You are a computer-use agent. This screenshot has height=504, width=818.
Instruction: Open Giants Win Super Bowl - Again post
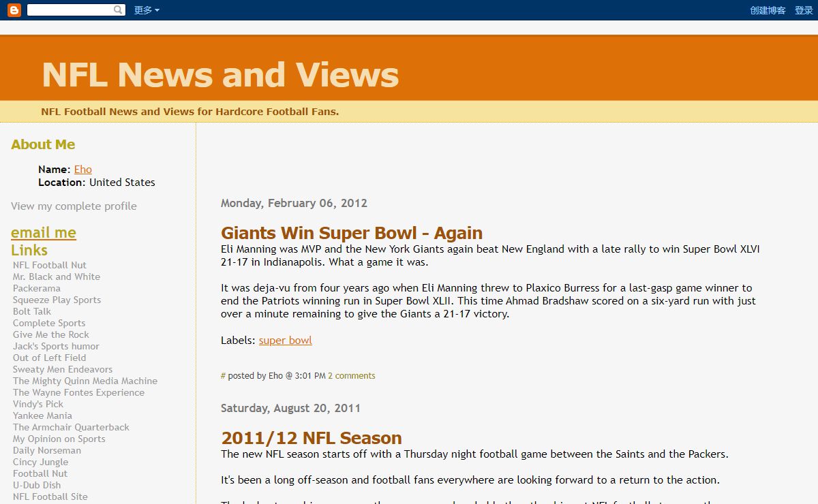(x=352, y=233)
